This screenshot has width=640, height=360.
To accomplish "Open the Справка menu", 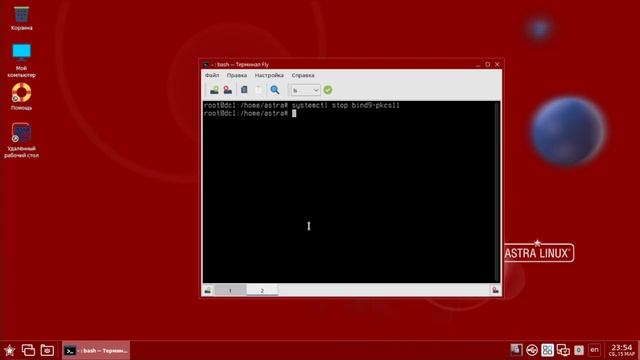I will coord(303,76).
